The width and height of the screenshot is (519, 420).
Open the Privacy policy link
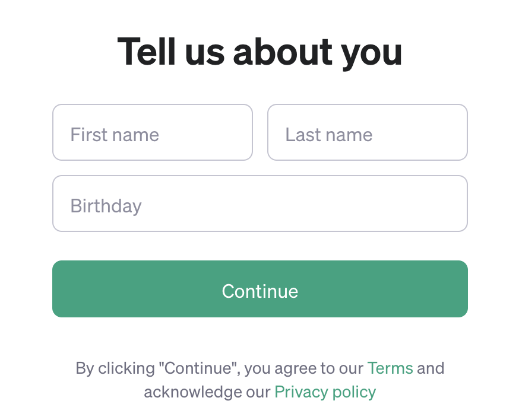(325, 392)
